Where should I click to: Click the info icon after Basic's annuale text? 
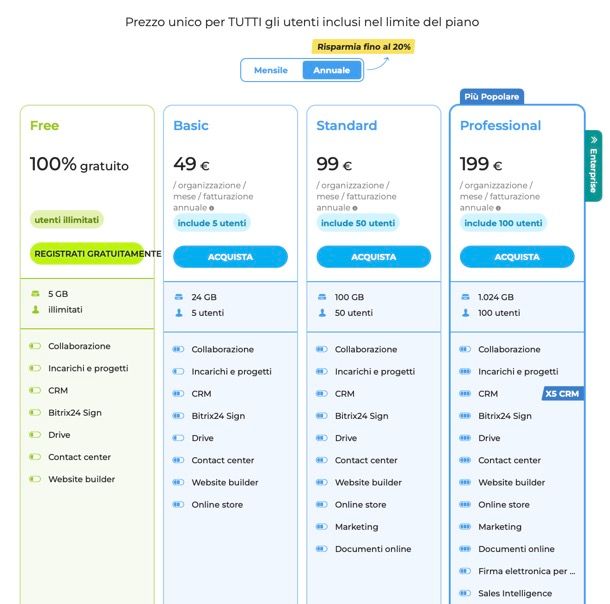(212, 208)
